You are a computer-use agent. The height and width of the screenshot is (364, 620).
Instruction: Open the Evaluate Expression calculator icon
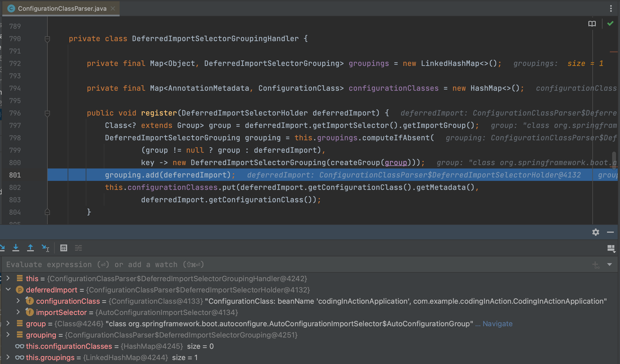(64, 248)
